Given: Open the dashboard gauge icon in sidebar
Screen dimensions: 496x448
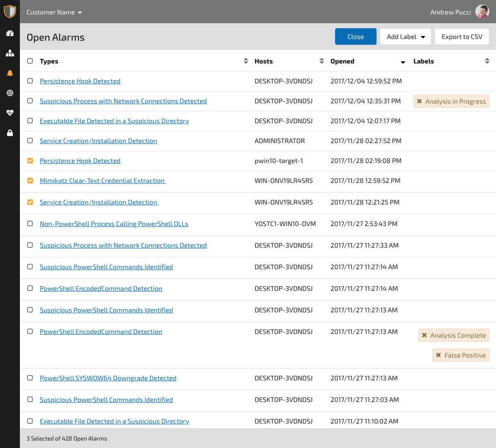Looking at the screenshot, I should [10, 33].
